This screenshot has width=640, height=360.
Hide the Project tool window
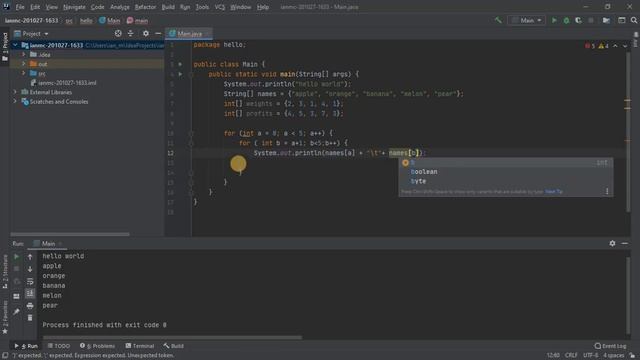(x=158, y=33)
